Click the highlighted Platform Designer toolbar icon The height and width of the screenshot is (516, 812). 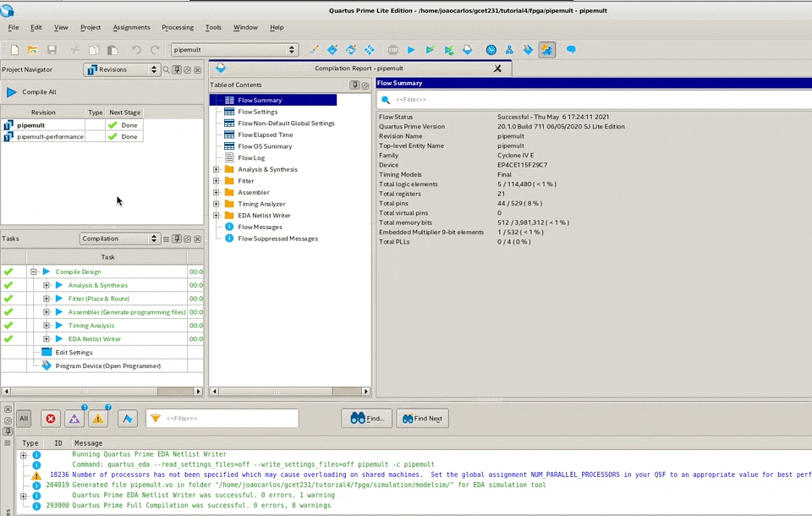tap(547, 50)
